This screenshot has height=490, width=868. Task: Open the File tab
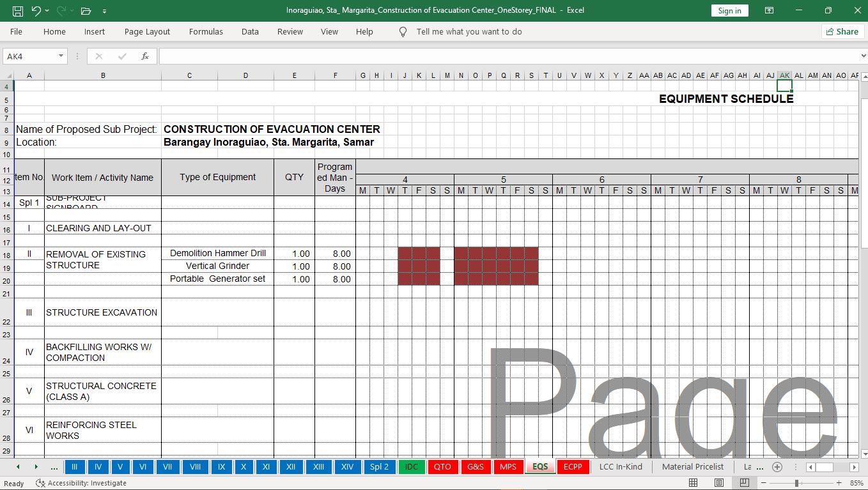[16, 32]
